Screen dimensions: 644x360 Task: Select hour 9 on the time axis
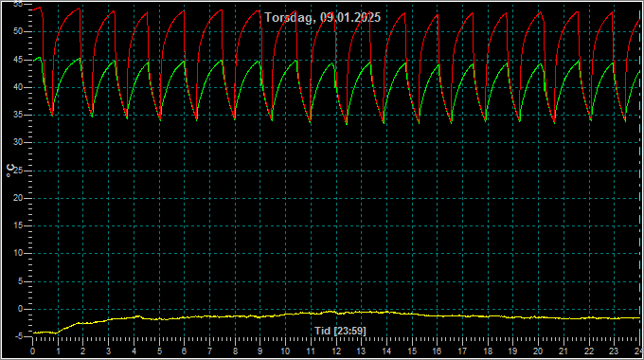tap(260, 351)
